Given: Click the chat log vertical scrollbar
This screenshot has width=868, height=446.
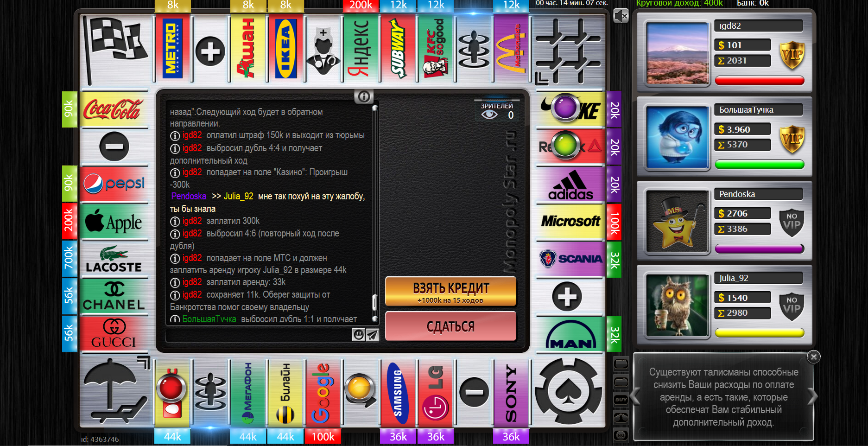Looking at the screenshot, I should [374, 213].
